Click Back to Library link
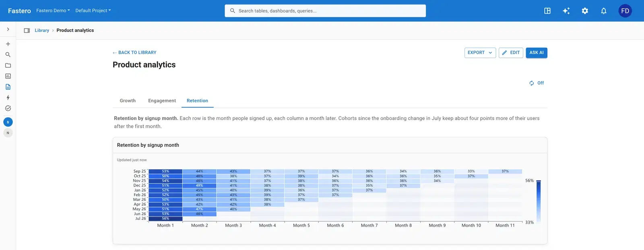 [x=134, y=53]
